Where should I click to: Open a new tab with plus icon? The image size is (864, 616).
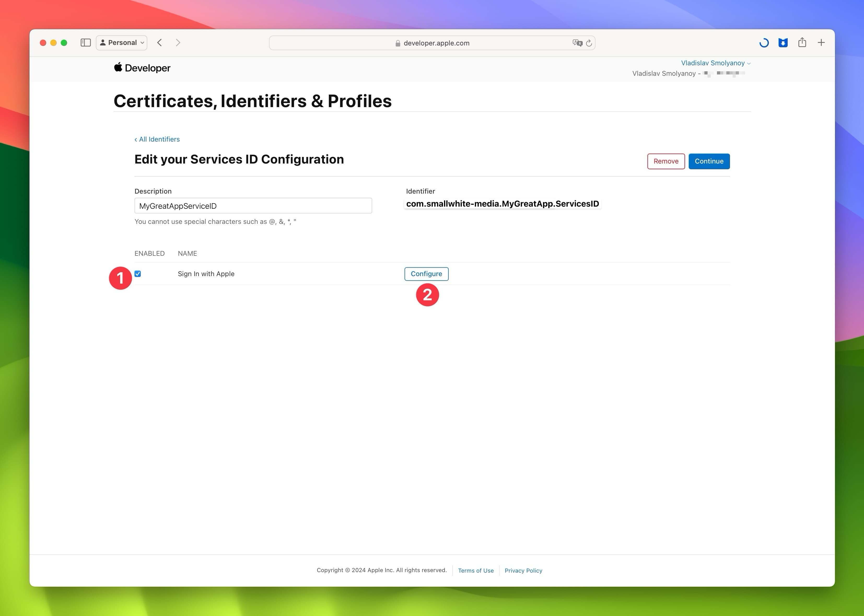click(821, 43)
